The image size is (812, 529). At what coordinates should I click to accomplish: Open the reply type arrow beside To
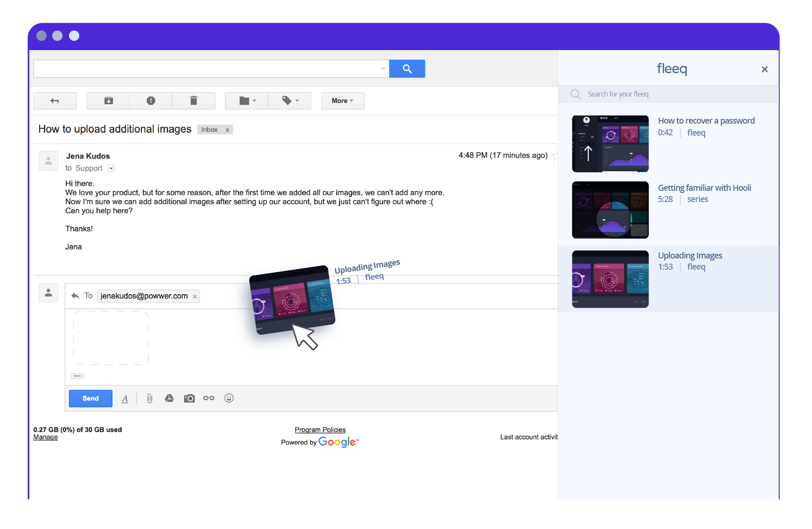point(75,296)
